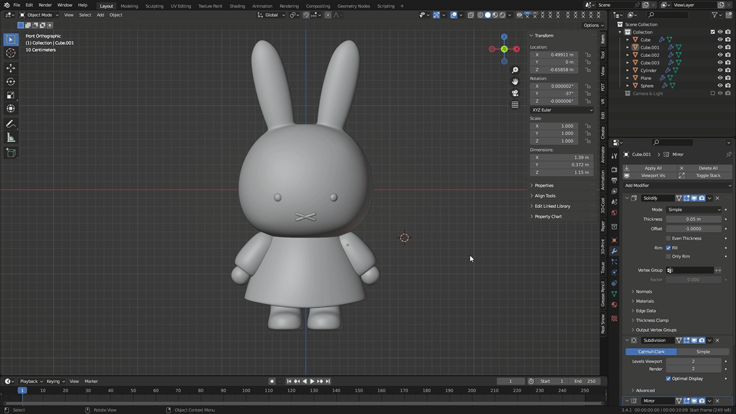
Task: Enable Only Rim checkbox
Action: point(668,257)
